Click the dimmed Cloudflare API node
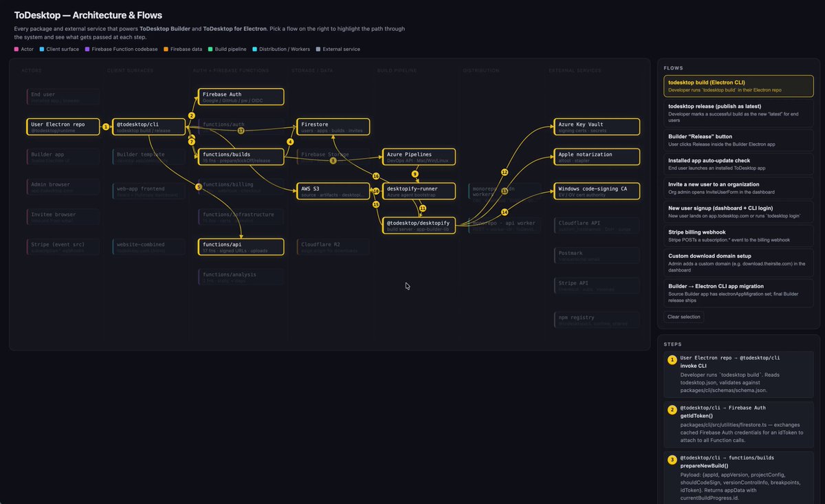The image size is (825, 504). pyautogui.click(x=597, y=226)
